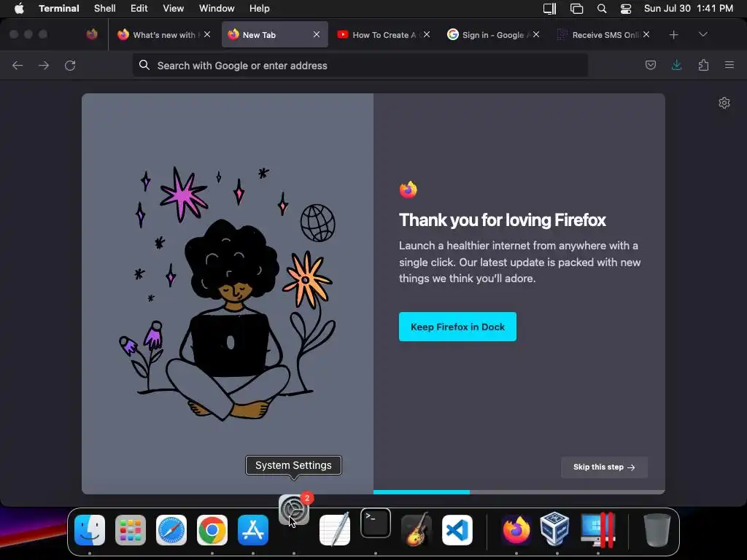This screenshot has height=560, width=747.
Task: Close the Sign in - Google tab
Action: [536, 35]
